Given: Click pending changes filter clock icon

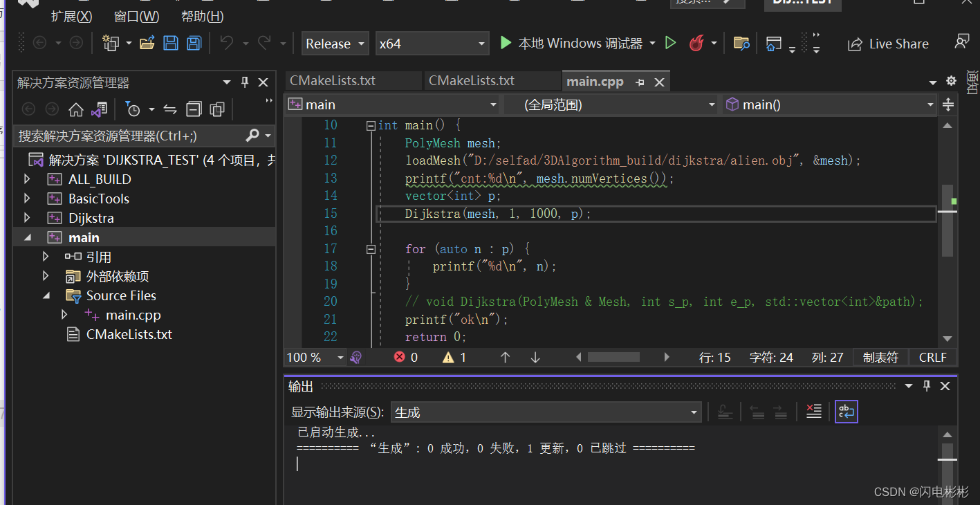Looking at the screenshot, I should coord(132,109).
